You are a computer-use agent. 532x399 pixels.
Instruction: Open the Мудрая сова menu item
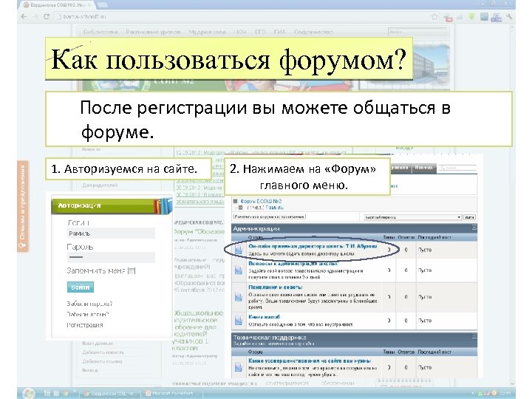208,32
